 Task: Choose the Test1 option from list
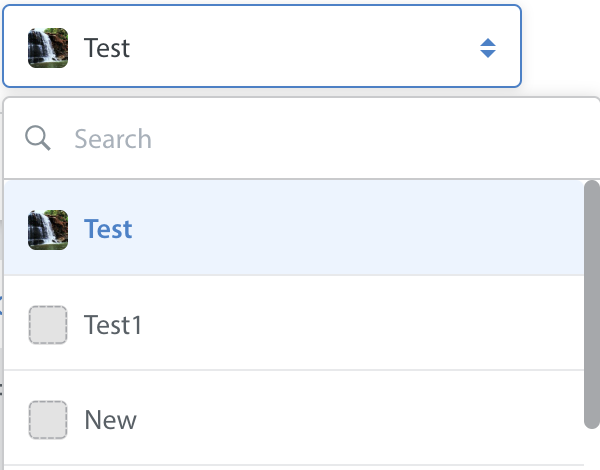[x=294, y=323]
